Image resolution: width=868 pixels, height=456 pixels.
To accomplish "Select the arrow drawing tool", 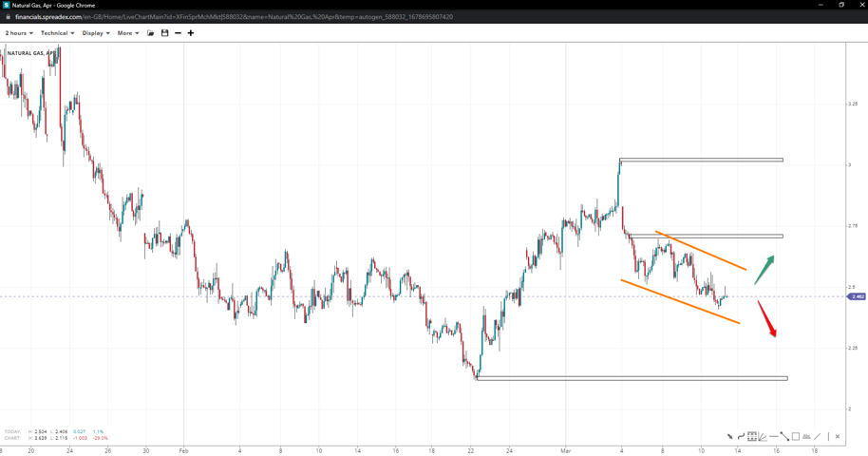I will (729, 437).
